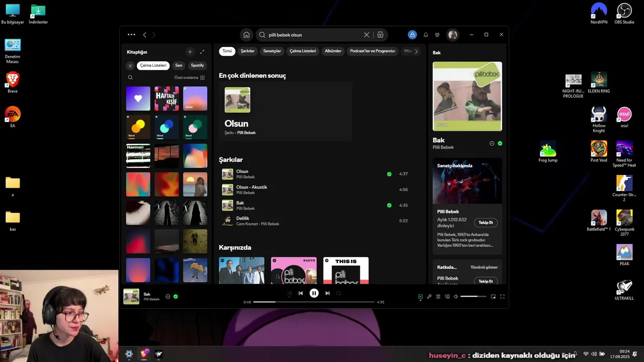Create new playlist with plus icon
Viewport: 644px width, 362px height.
point(190,52)
